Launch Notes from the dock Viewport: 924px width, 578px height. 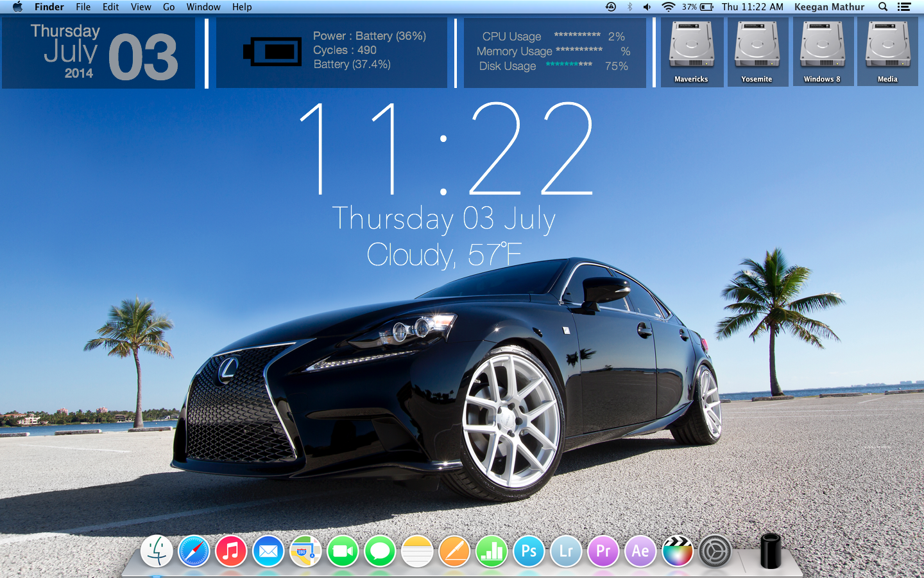(x=417, y=551)
